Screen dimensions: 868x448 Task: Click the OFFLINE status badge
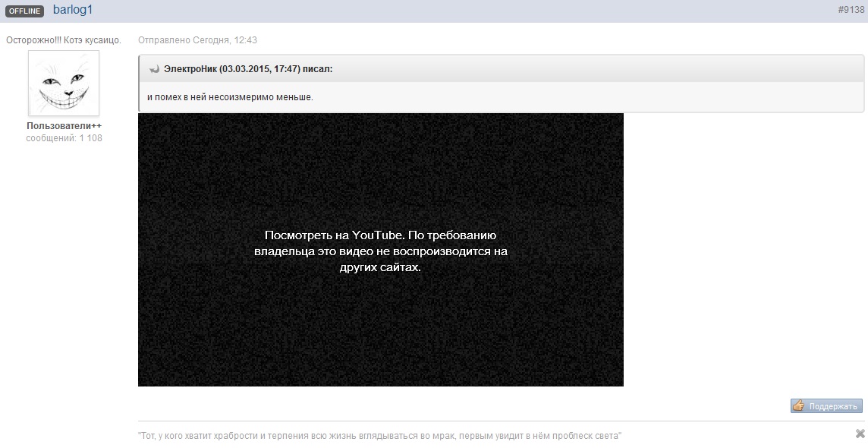click(25, 11)
